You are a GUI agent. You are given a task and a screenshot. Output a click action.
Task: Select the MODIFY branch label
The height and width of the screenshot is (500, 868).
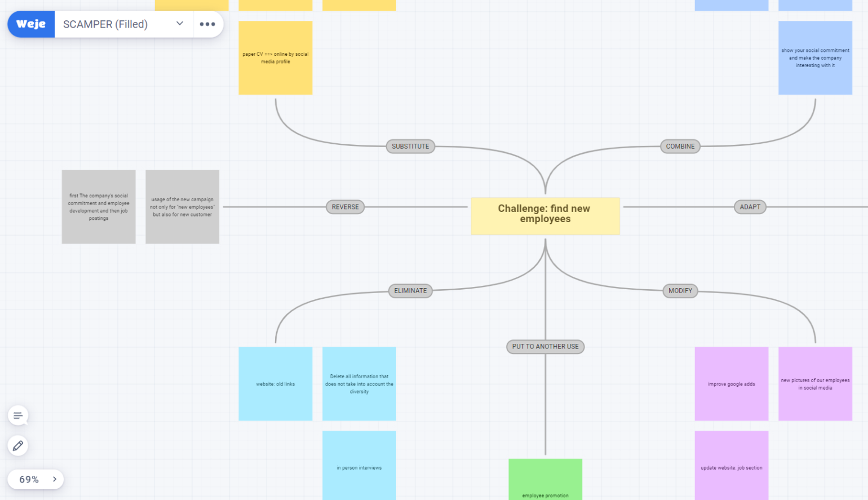680,291
